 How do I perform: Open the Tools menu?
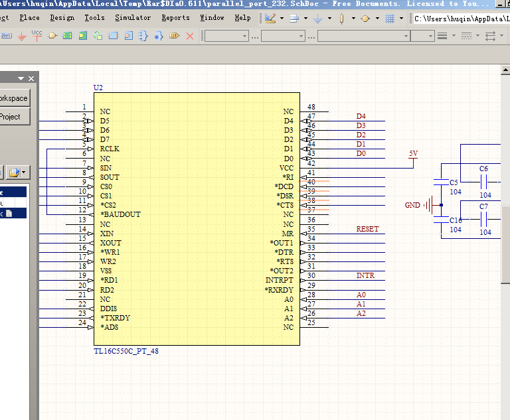coord(95,18)
